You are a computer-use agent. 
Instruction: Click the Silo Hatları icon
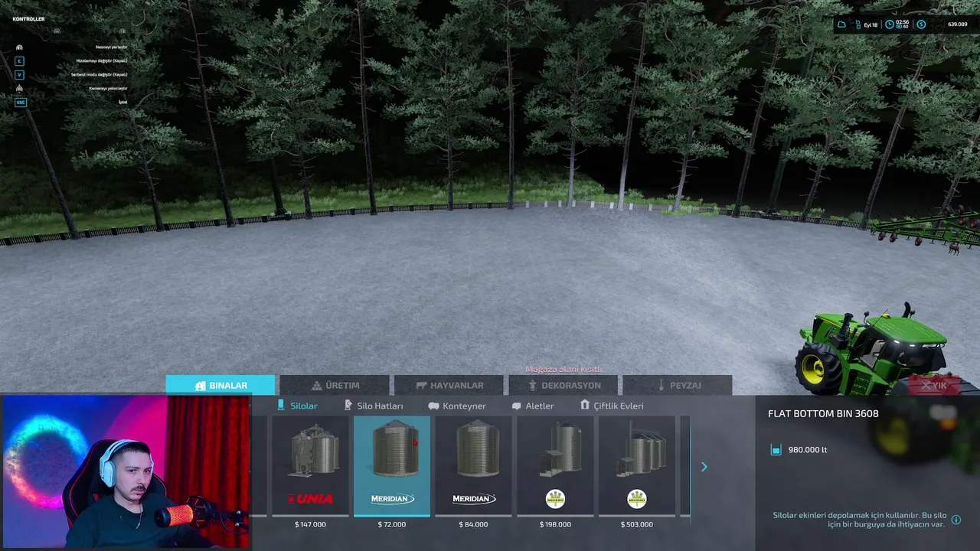click(348, 406)
